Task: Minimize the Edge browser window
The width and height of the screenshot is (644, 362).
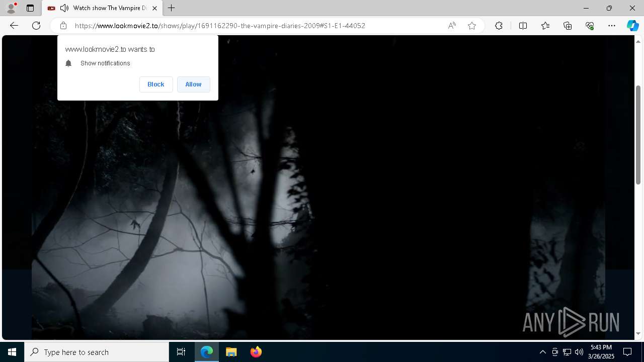Action: point(586,8)
